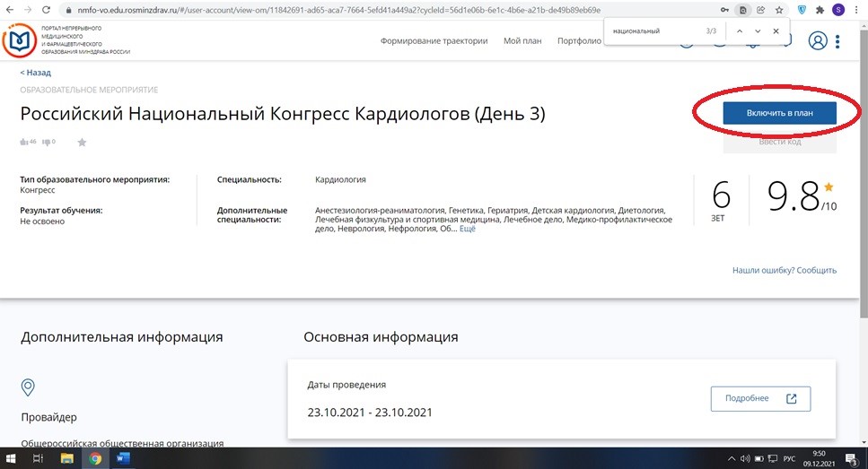The width and height of the screenshot is (868, 469).
Task: Expand specialties list with "Ещё"
Action: [468, 230]
